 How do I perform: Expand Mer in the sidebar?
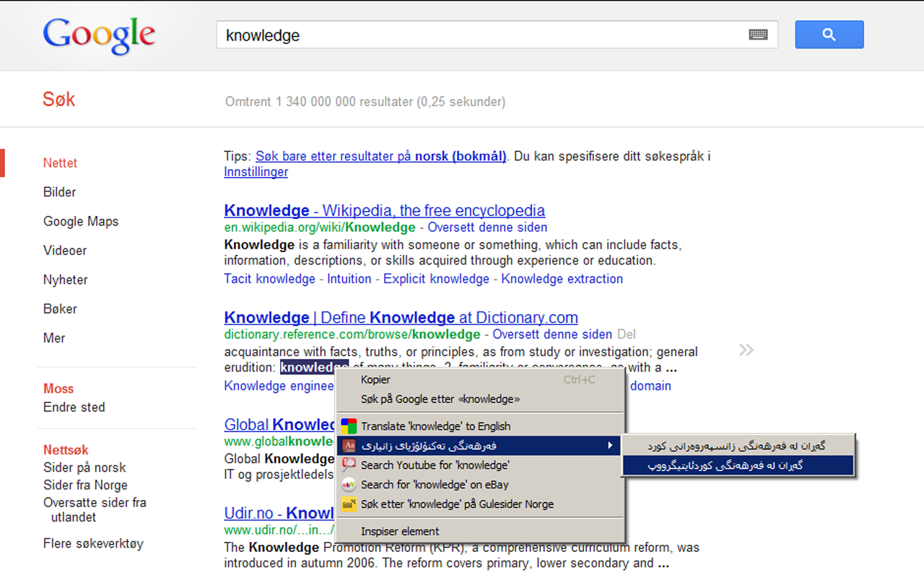[54, 338]
